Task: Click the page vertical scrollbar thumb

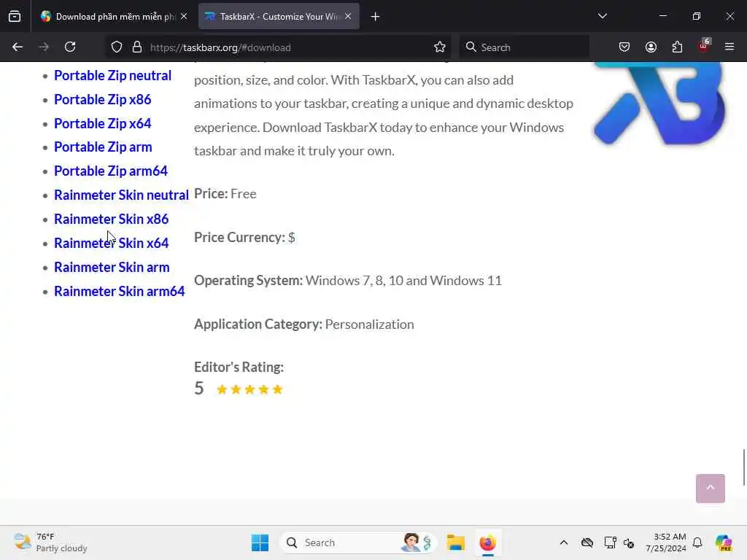Action: point(743,467)
